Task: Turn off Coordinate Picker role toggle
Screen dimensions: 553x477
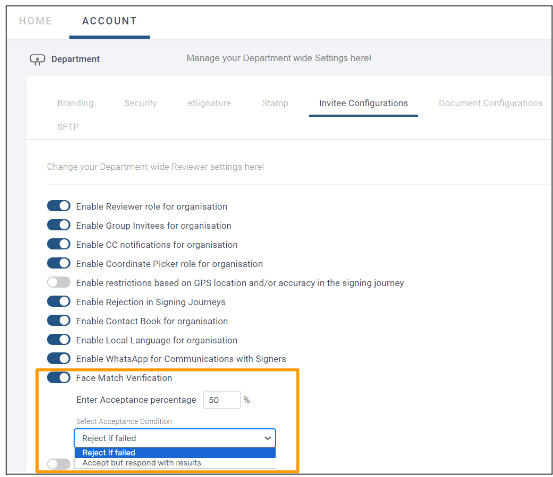Action: point(59,263)
